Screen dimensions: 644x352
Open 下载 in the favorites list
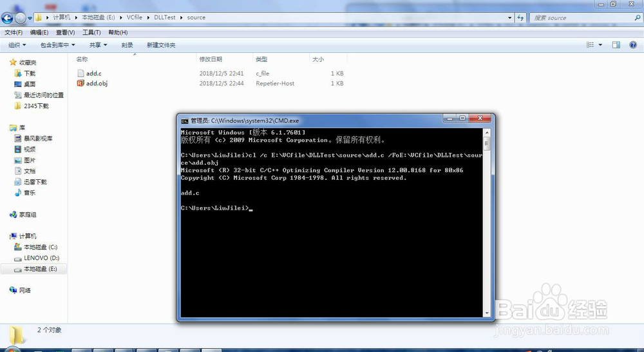click(30, 73)
